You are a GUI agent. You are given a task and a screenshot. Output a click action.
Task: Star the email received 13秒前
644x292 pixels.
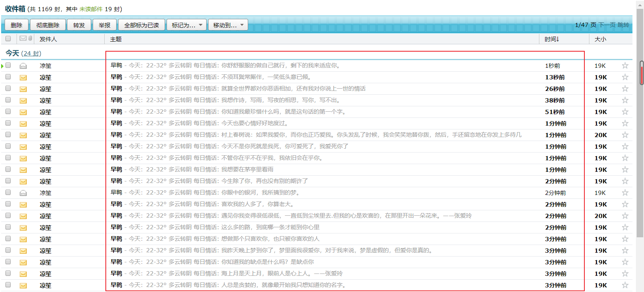point(625,77)
